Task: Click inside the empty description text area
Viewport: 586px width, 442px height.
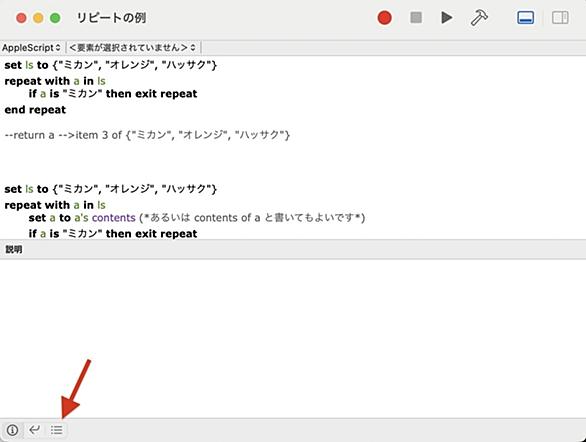Action: [293, 338]
